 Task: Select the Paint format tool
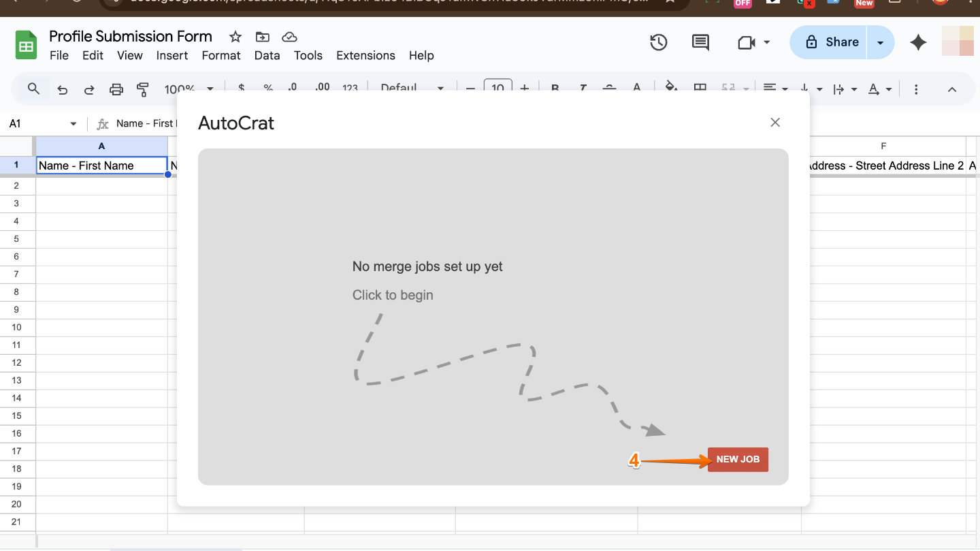tap(143, 89)
